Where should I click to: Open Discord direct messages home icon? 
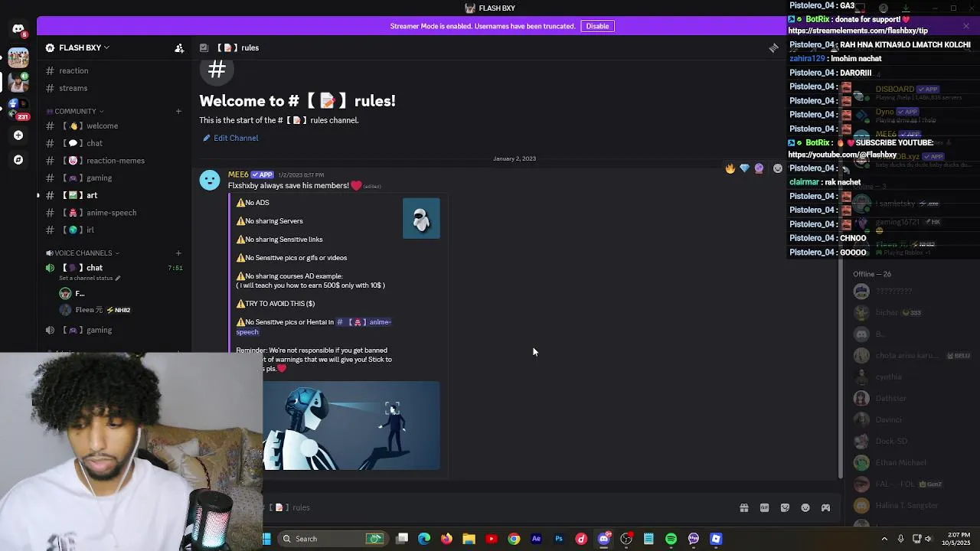tap(18, 29)
